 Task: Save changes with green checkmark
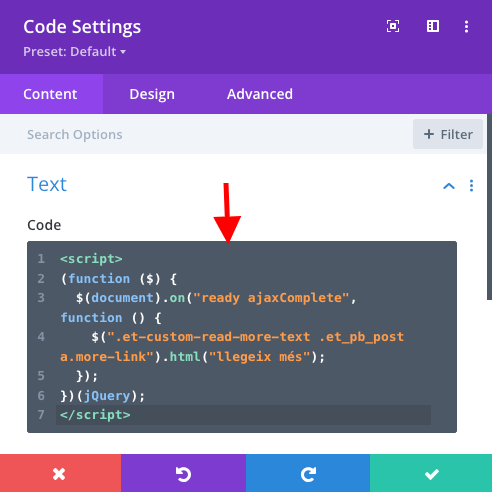click(x=431, y=473)
